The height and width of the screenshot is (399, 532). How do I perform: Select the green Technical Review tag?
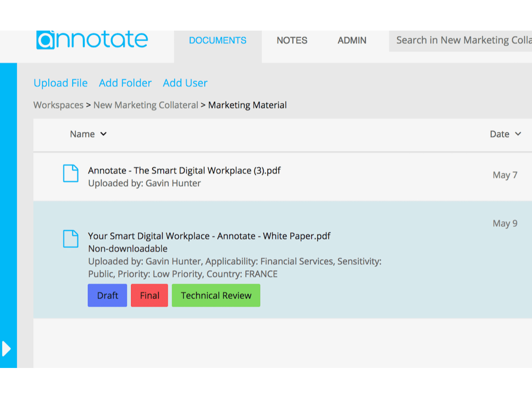(x=216, y=295)
